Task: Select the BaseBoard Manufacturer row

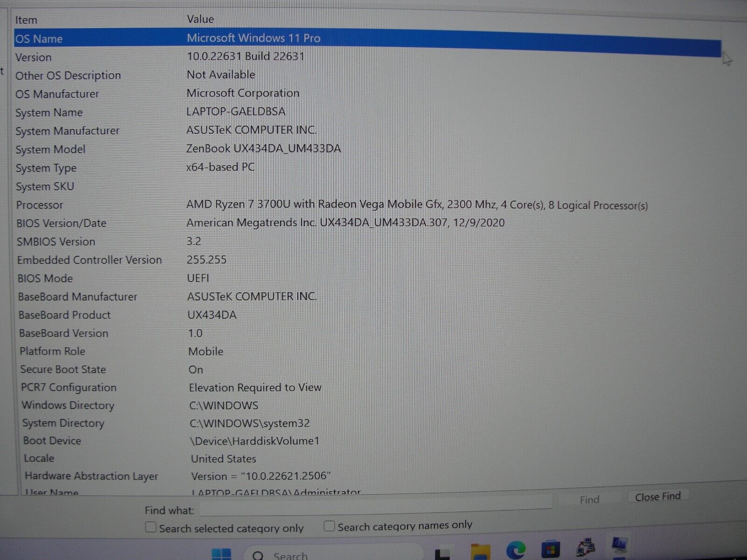Action: [367, 296]
